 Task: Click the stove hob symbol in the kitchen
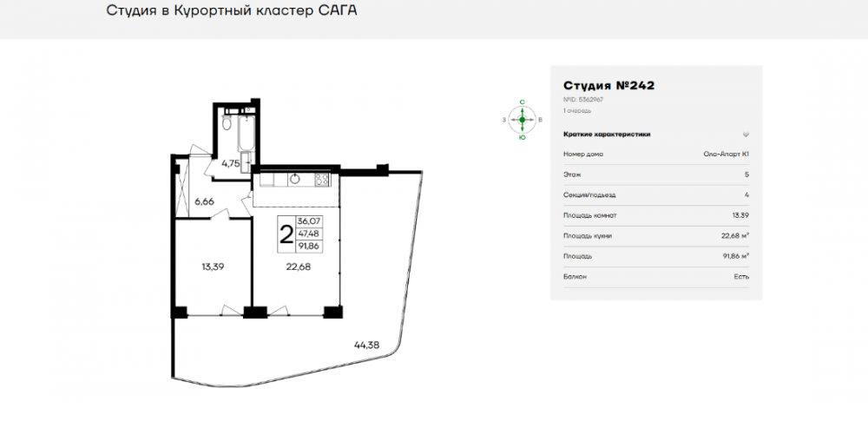pos(323,180)
